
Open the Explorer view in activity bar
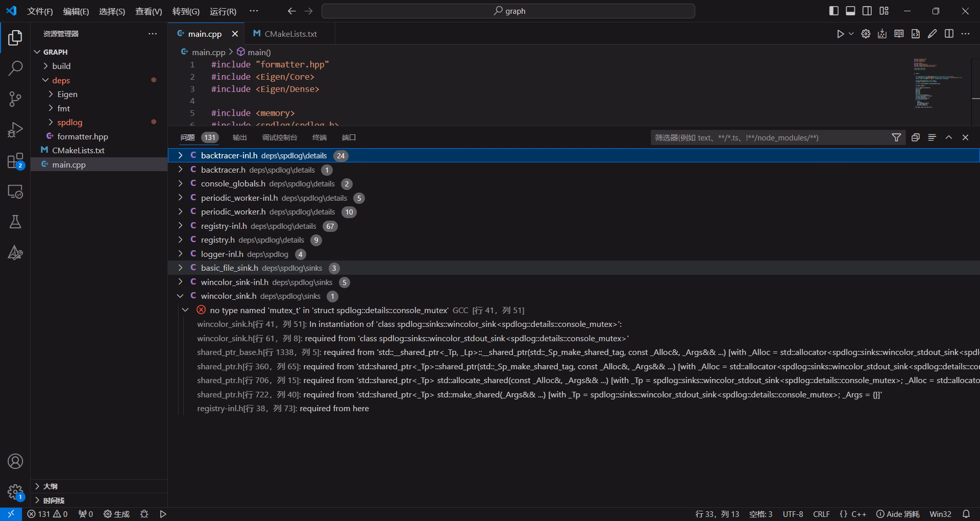pyautogui.click(x=15, y=37)
